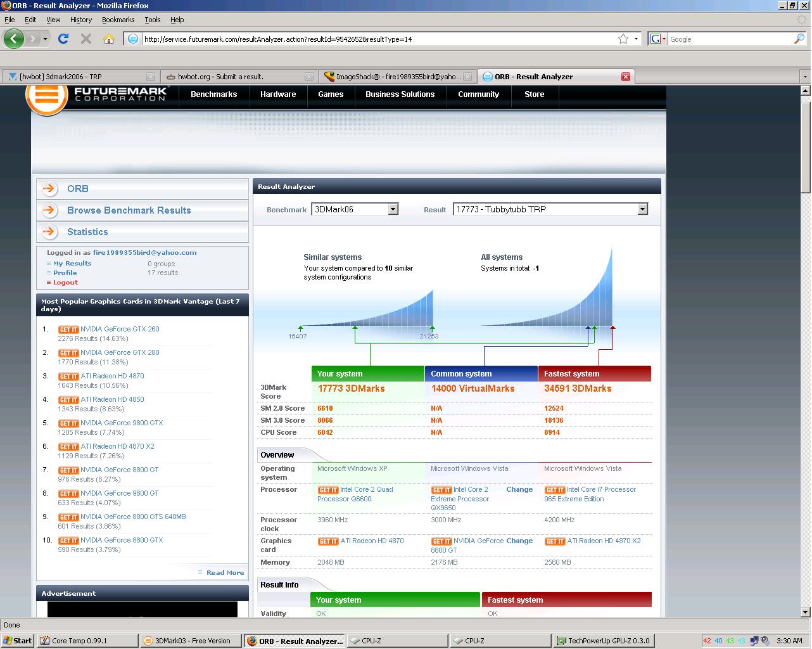Open TechPowerUp GPU-Z from taskbar
Viewport: 812px width, 649px height.
coord(604,641)
